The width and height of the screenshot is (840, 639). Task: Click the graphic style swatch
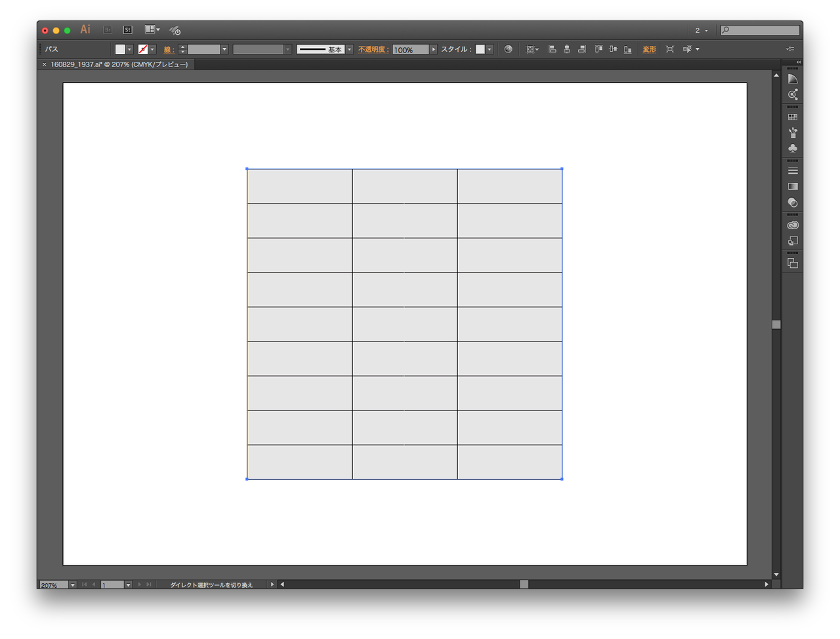tap(480, 49)
